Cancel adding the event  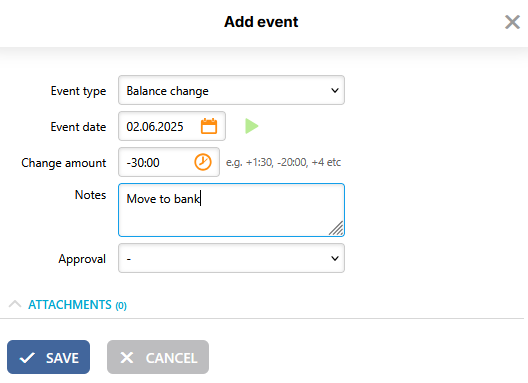coord(158,357)
